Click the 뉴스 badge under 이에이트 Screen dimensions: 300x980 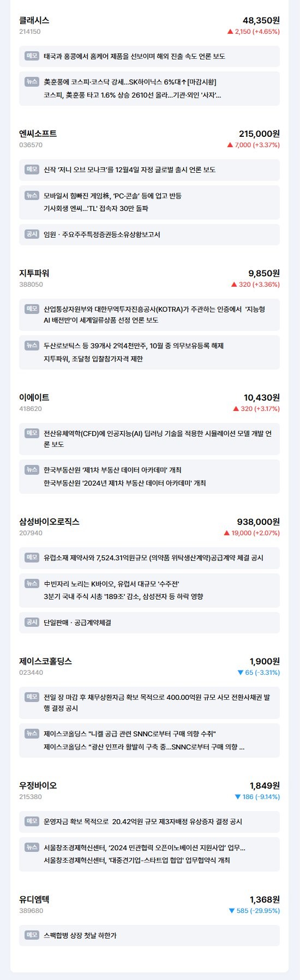click(x=32, y=469)
